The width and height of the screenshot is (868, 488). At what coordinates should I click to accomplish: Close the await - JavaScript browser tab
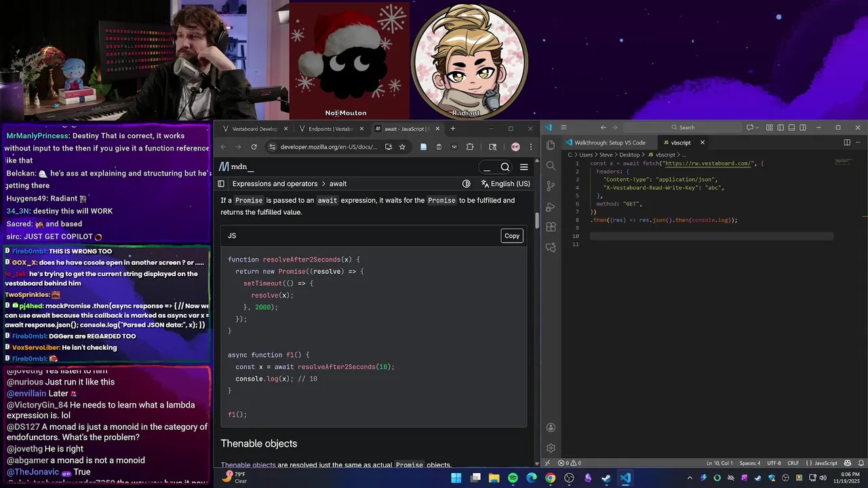point(437,129)
